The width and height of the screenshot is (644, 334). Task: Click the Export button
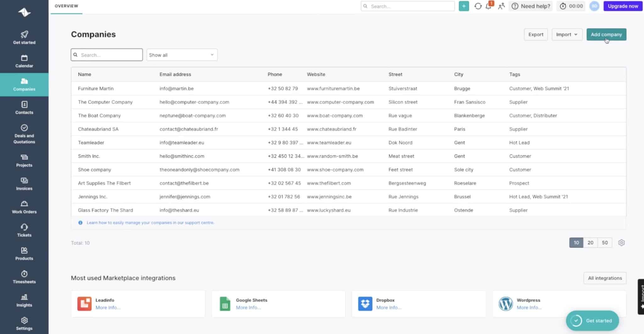pos(536,34)
